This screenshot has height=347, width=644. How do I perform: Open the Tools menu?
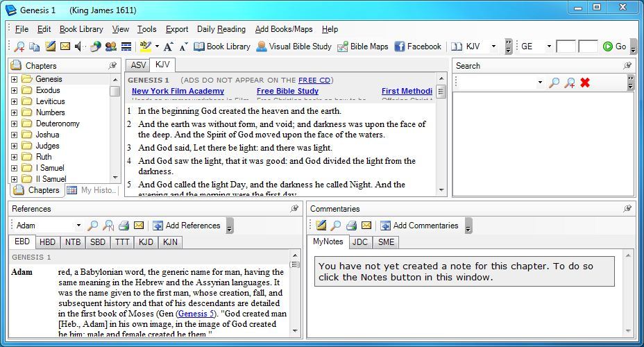coord(146,29)
